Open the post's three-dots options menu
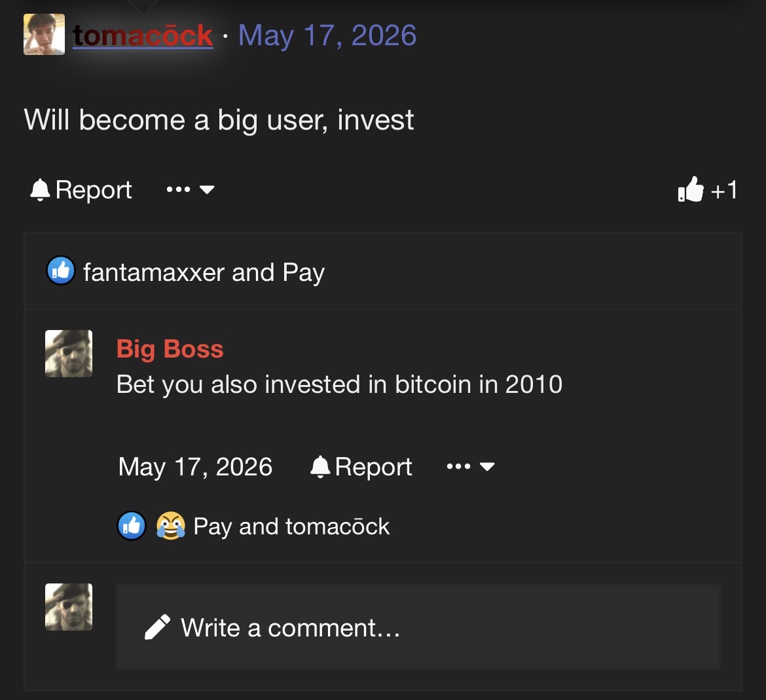This screenshot has width=766, height=700. [x=178, y=189]
